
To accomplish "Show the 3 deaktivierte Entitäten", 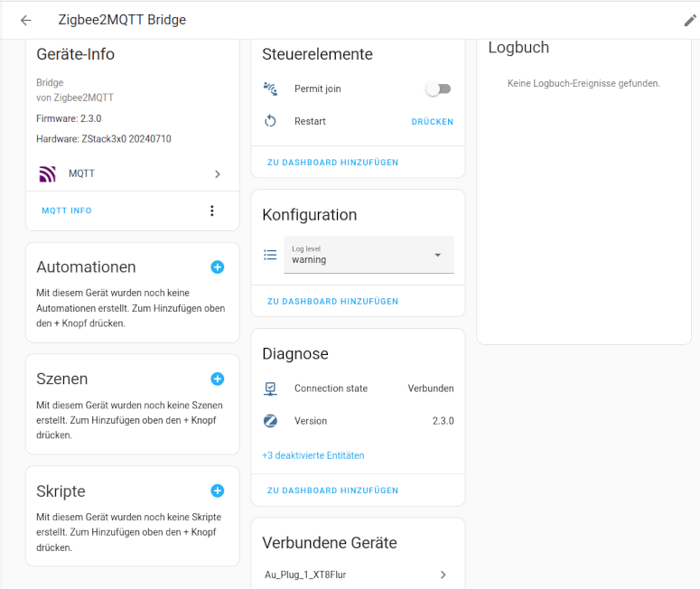I will (x=313, y=455).
